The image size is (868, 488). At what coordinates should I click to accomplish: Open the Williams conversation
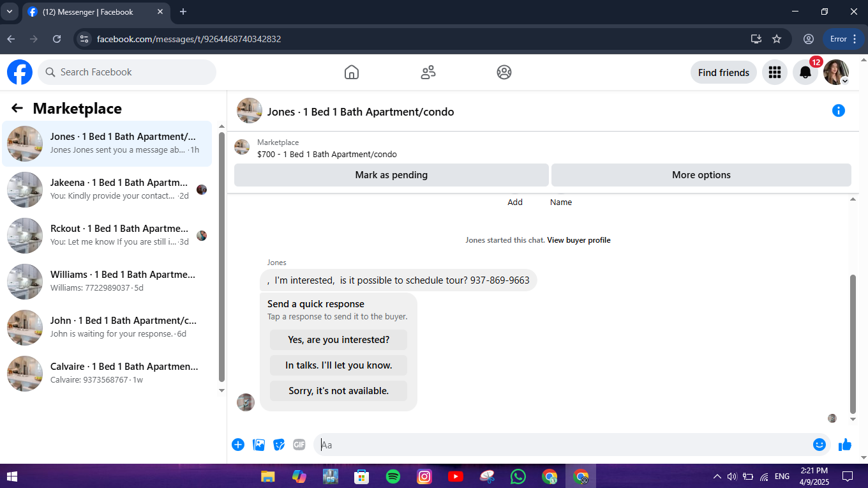click(107, 282)
